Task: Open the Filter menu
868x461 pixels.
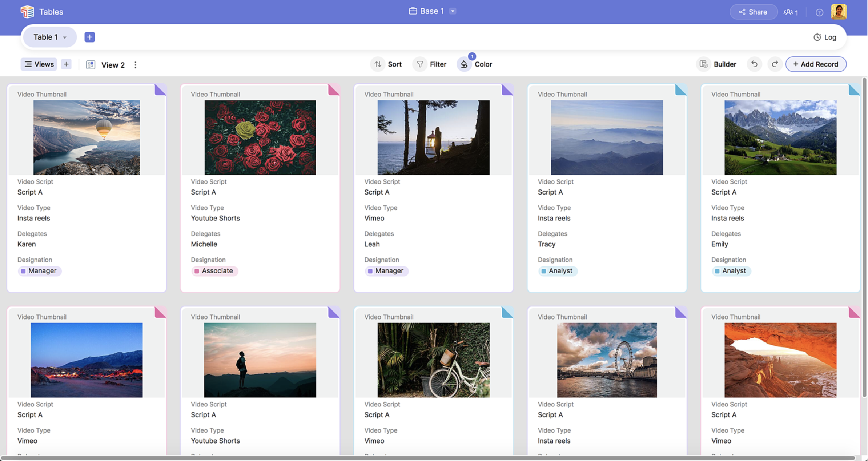Action: (x=431, y=64)
